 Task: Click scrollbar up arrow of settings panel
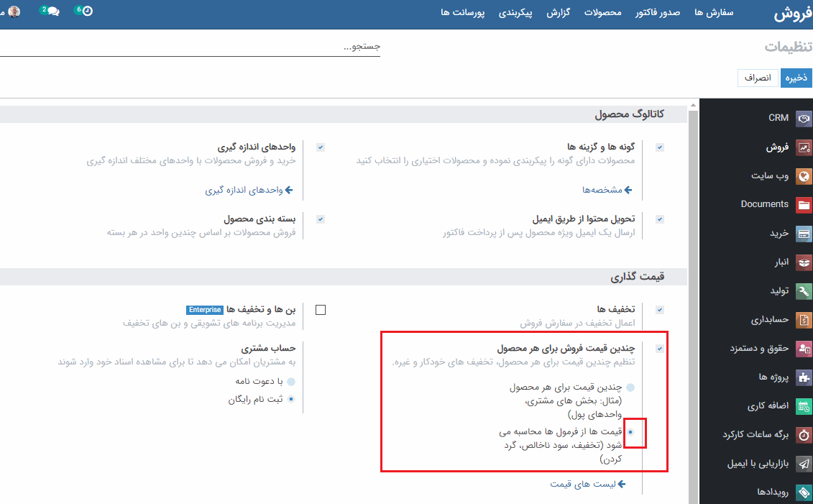[x=693, y=105]
